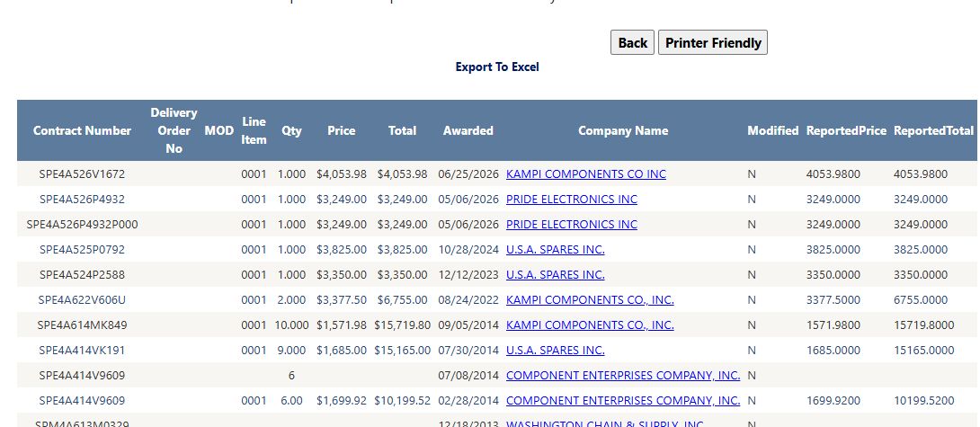This screenshot has width=980, height=427.
Task: Open WASHINGTON CHAIN & SUPPLY company link
Action: [605, 423]
